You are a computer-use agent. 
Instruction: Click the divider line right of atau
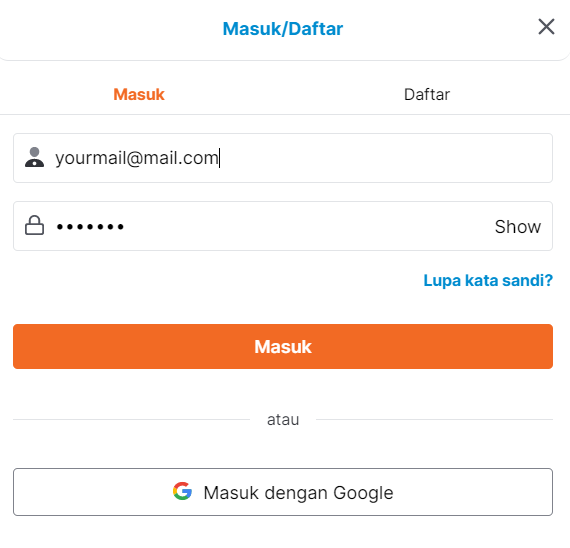click(434, 419)
